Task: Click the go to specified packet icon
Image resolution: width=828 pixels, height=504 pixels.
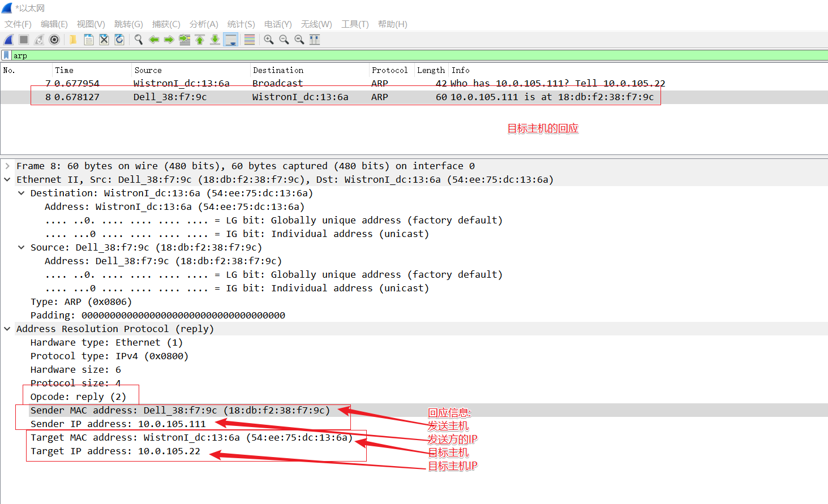Action: [185, 40]
